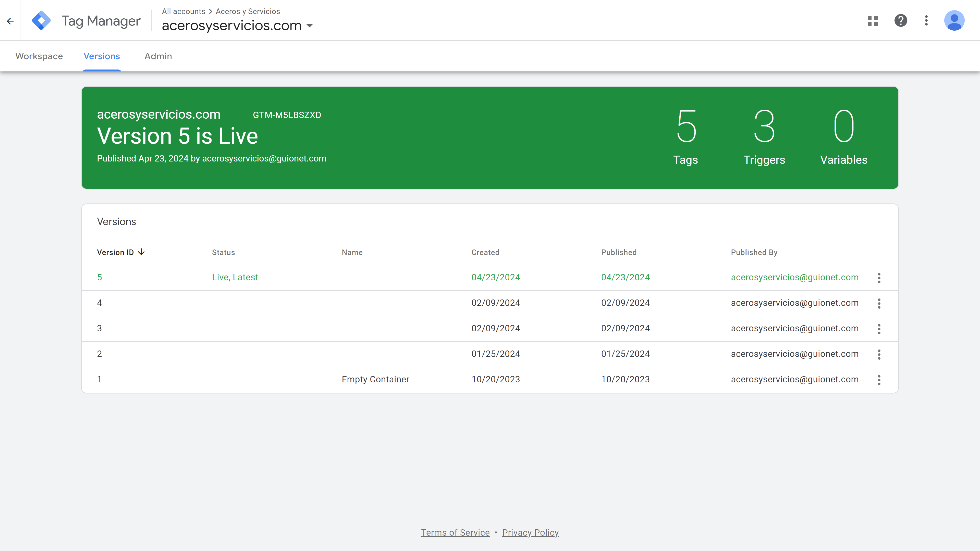Image resolution: width=980 pixels, height=551 pixels.
Task: Click created date 04/23/2024
Action: tap(495, 277)
